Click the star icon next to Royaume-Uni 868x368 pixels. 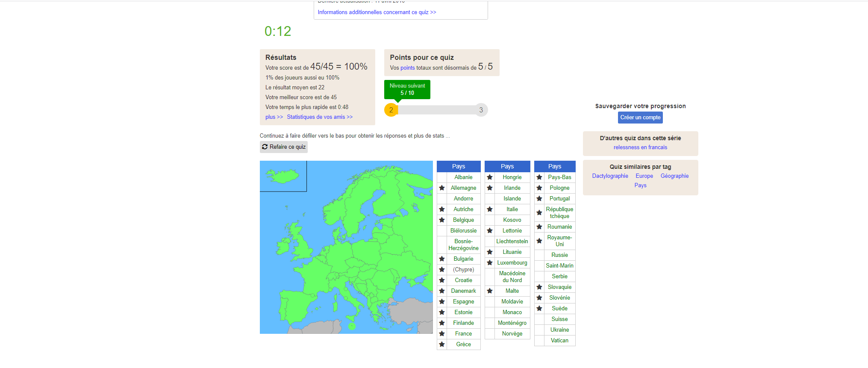(x=539, y=241)
